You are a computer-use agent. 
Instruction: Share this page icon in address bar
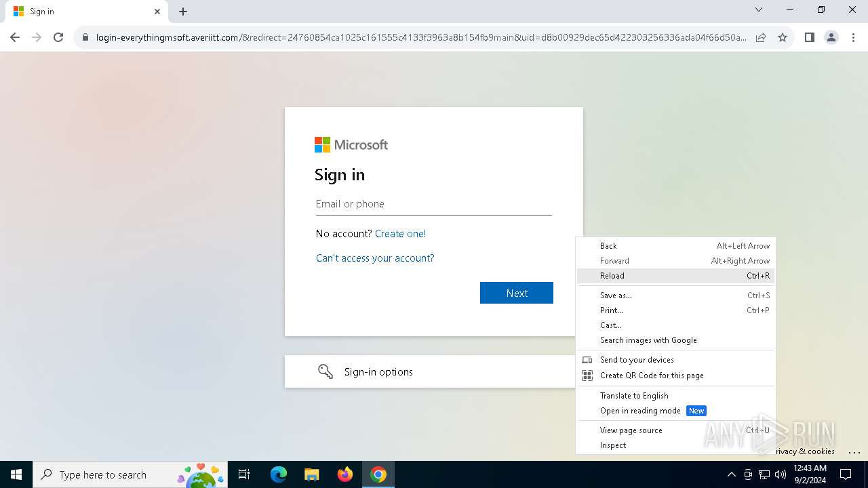coord(761,38)
